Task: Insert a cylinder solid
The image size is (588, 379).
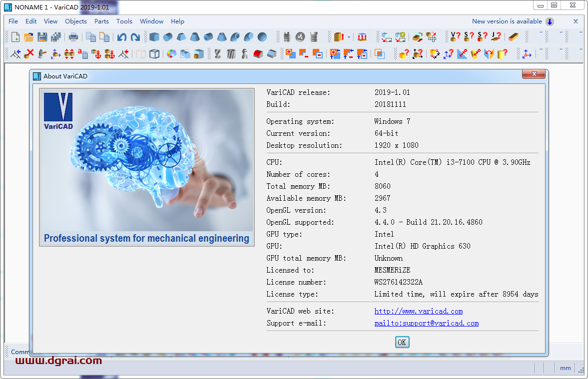Action: (168, 37)
